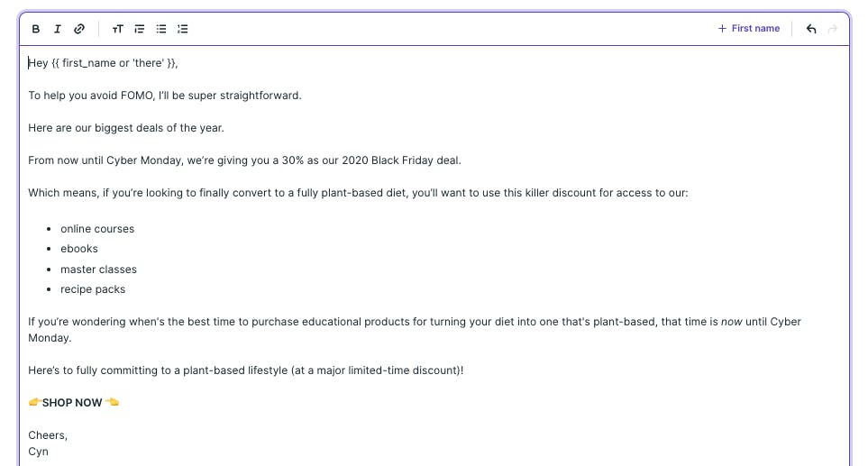Click the italic word 'now' in paragraph
The image size is (868, 466).
731,322
